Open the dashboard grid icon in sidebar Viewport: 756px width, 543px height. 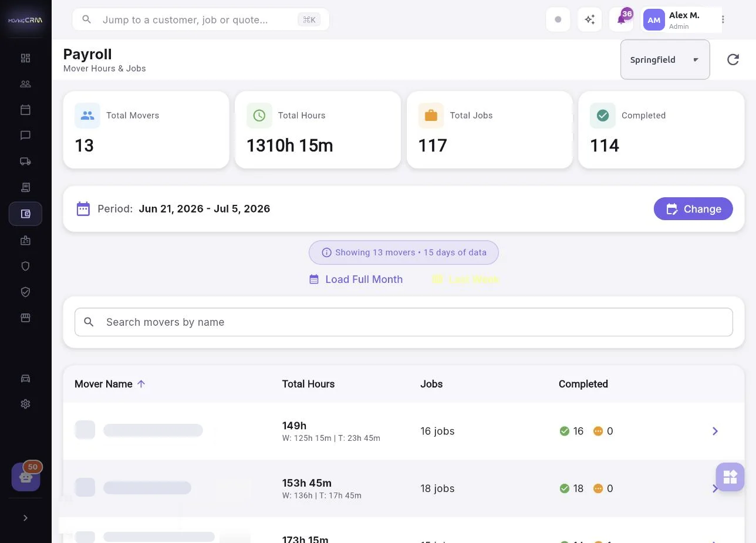(x=25, y=58)
